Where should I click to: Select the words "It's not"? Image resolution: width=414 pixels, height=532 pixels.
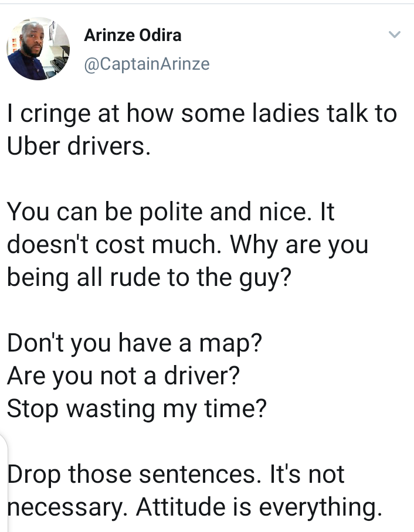[307, 474]
